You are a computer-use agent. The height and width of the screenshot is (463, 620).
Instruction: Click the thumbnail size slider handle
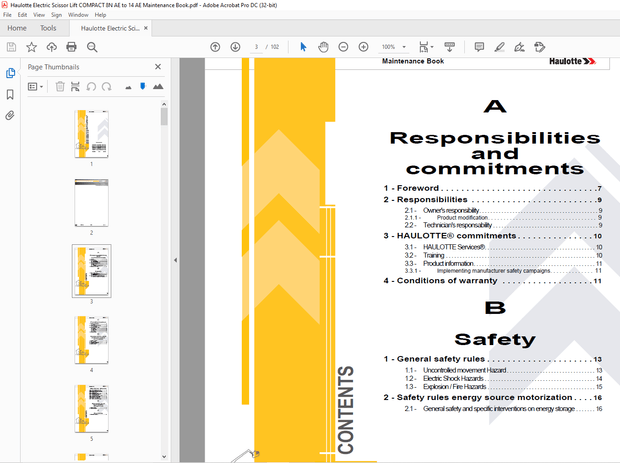[x=143, y=86]
